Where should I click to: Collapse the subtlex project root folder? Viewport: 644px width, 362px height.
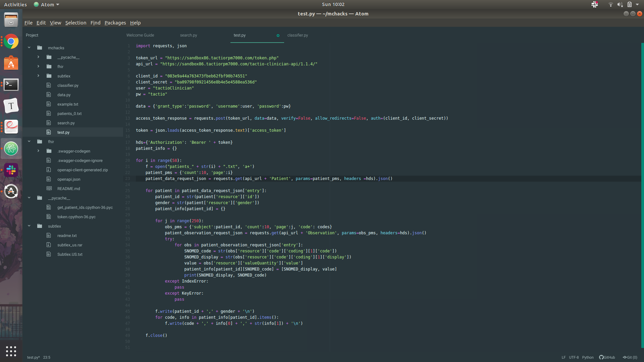pyautogui.click(x=29, y=226)
